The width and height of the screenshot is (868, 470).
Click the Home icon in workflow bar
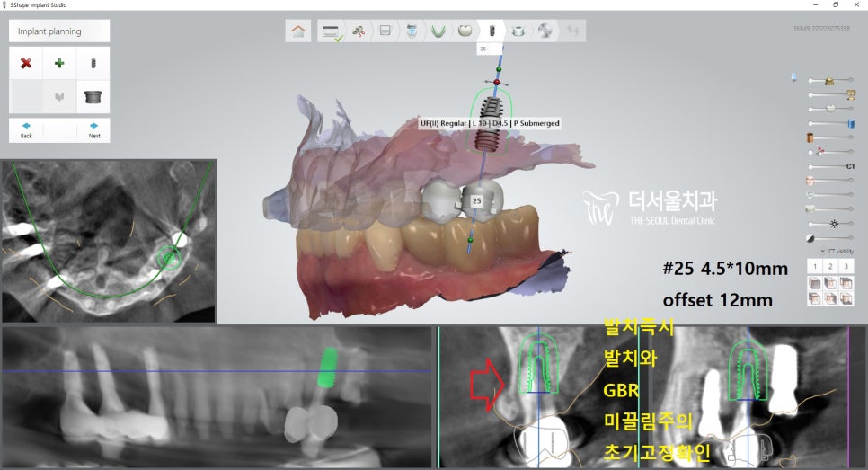[x=298, y=31]
